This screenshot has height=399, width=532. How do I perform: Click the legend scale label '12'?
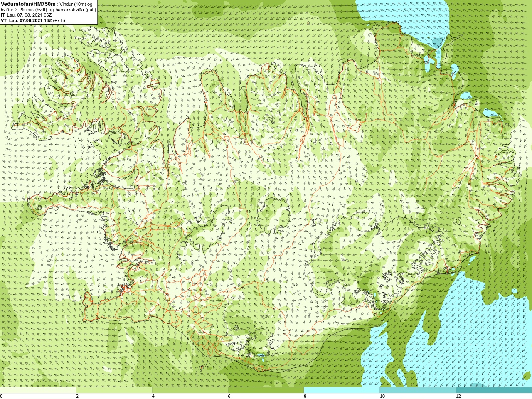pos(458,397)
